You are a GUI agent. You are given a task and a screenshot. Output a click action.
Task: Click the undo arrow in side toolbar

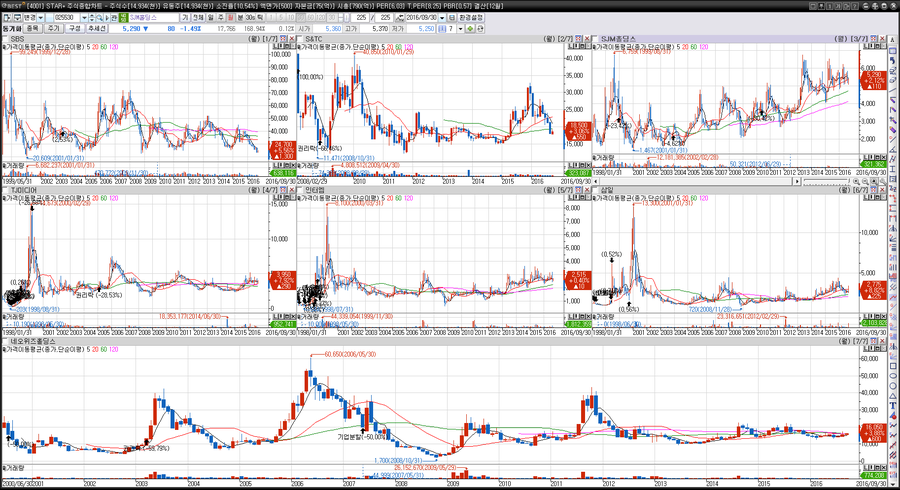(x=893, y=61)
